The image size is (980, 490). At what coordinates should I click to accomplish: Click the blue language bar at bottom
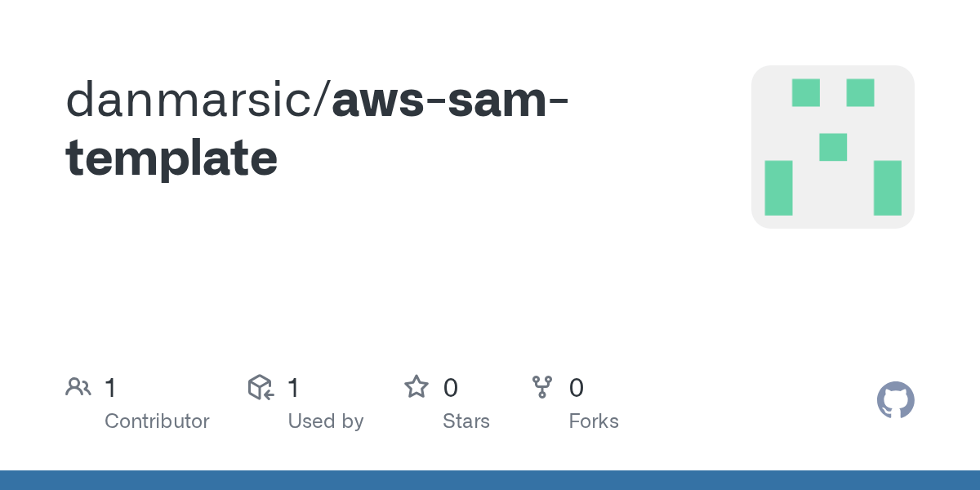point(490,480)
